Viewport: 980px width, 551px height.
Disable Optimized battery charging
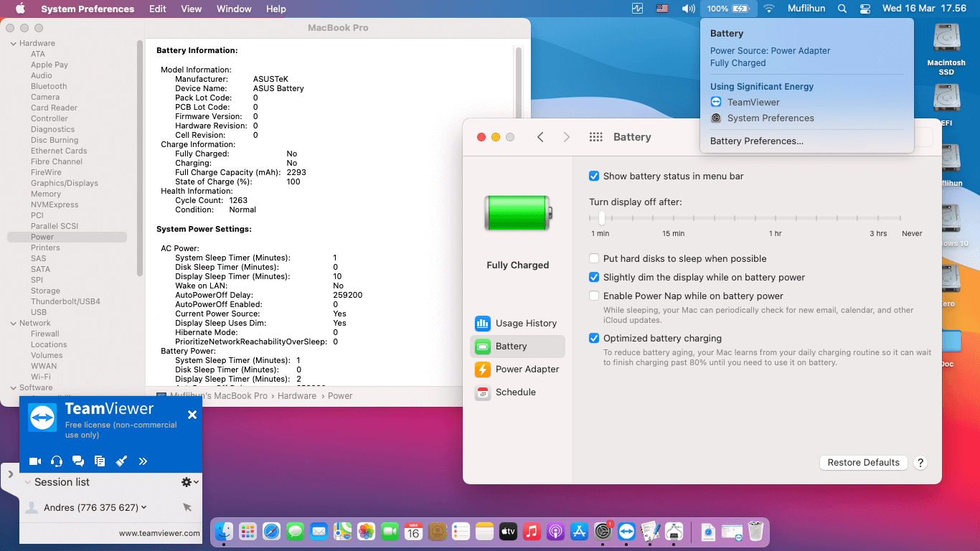594,338
